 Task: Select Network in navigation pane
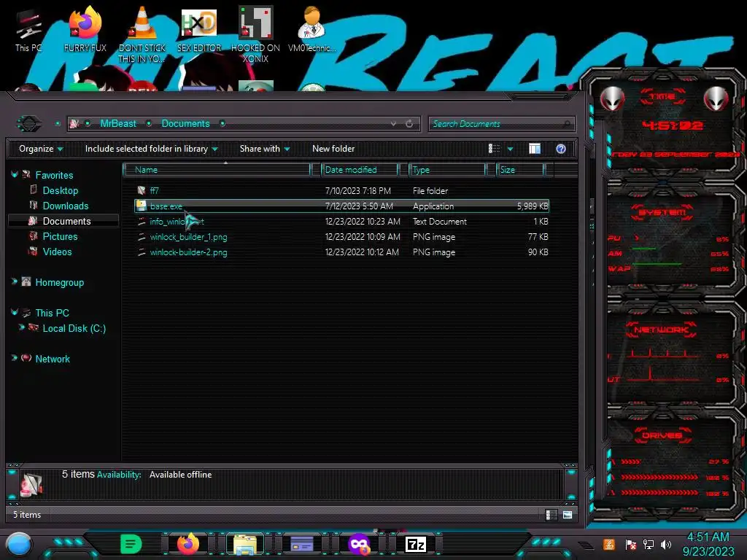pyautogui.click(x=53, y=359)
